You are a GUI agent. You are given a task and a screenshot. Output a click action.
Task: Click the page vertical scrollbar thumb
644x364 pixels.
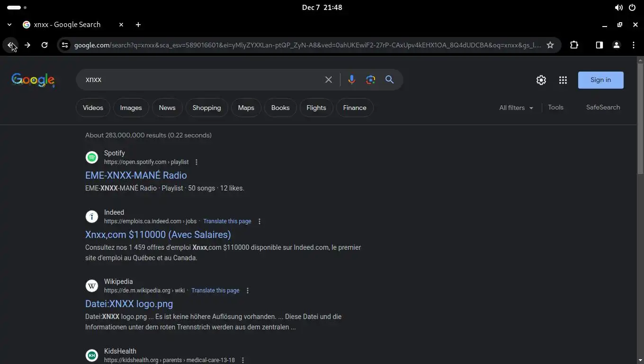[640, 118]
